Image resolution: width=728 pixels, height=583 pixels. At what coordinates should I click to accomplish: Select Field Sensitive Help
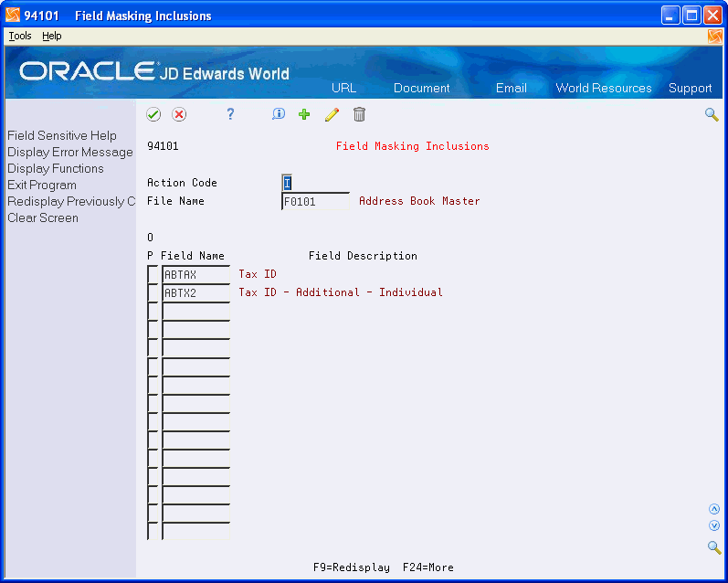pos(62,135)
